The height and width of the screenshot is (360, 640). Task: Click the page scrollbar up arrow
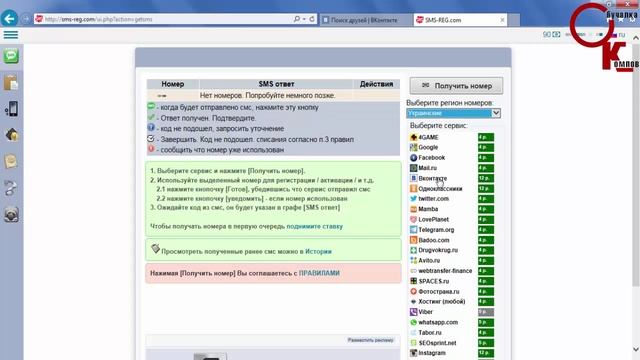(636, 37)
